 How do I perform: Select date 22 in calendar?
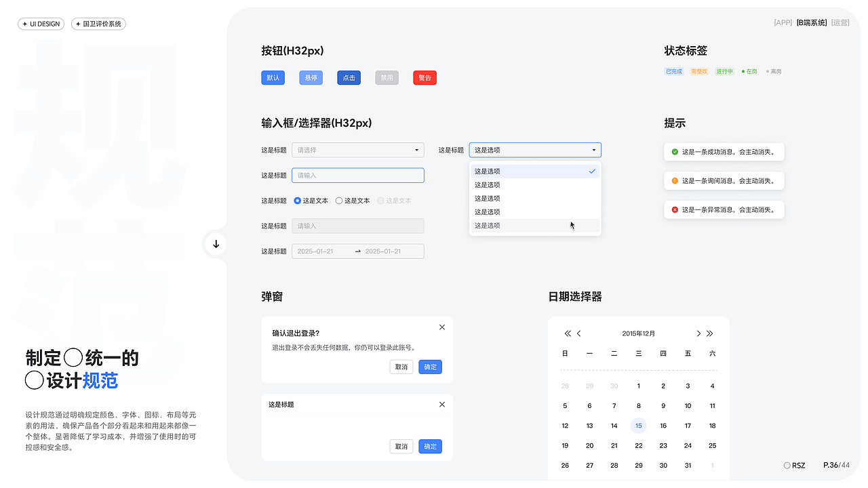click(x=639, y=446)
